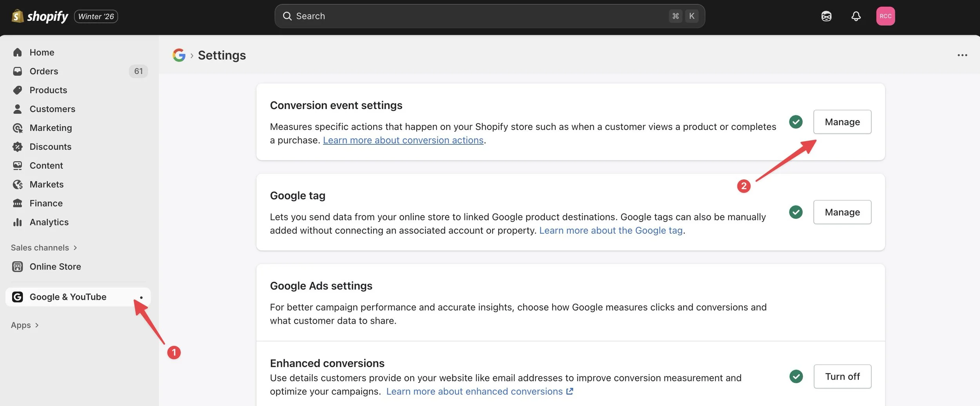
Task: Click the Markets globe icon
Action: pos(18,184)
